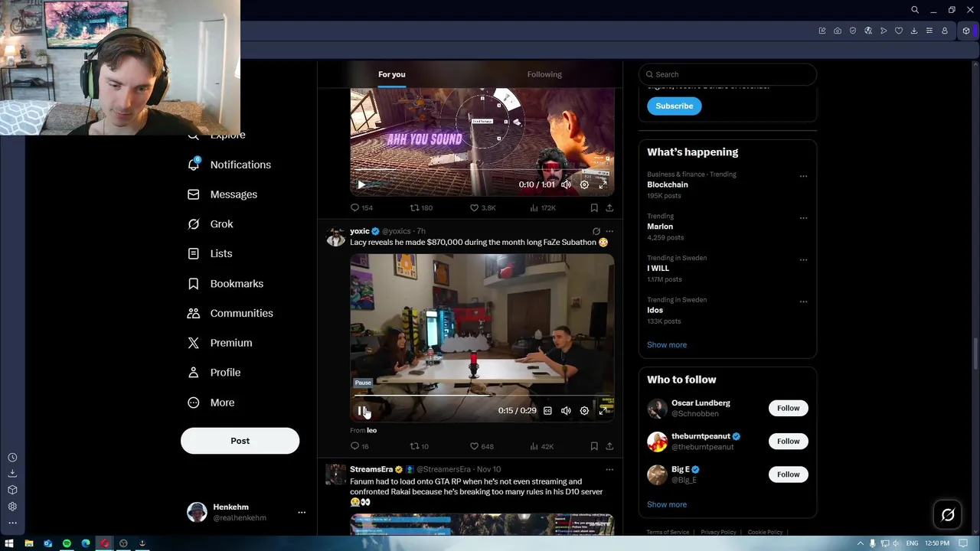
Task: Show more under Who to follow
Action: (x=667, y=504)
